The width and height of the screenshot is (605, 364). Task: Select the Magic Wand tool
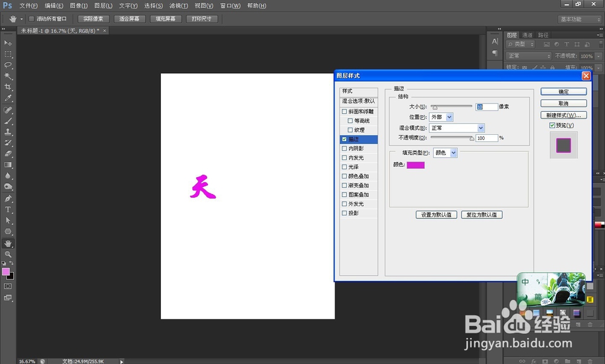tap(8, 76)
